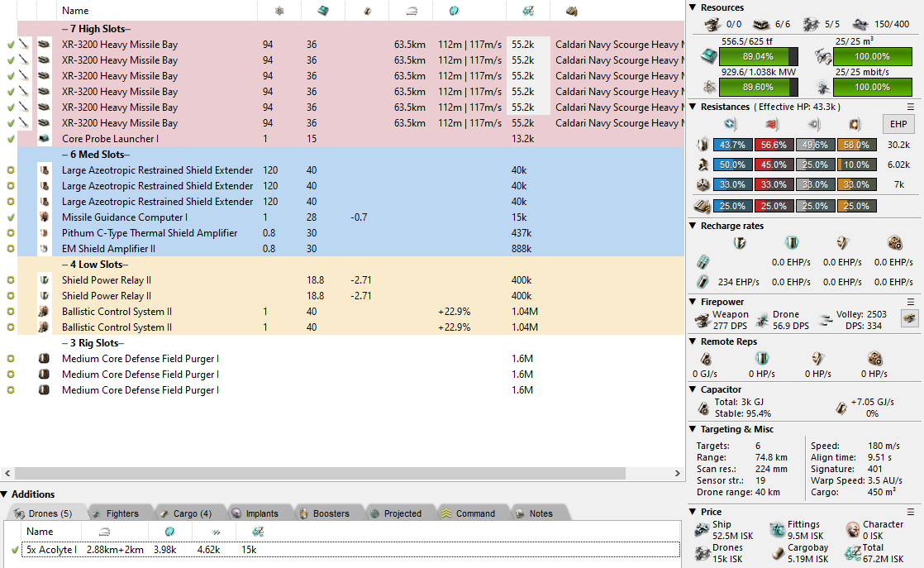The width and height of the screenshot is (924, 568).
Task: Open the Resistances panel hamburger menu
Action: 911,107
